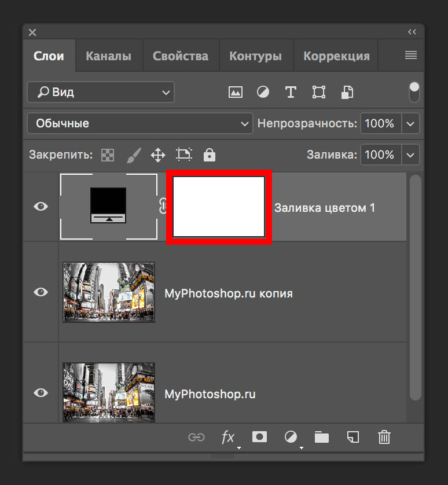448x485 pixels.
Task: Collapse the panel with double arrows
Action: 412,32
